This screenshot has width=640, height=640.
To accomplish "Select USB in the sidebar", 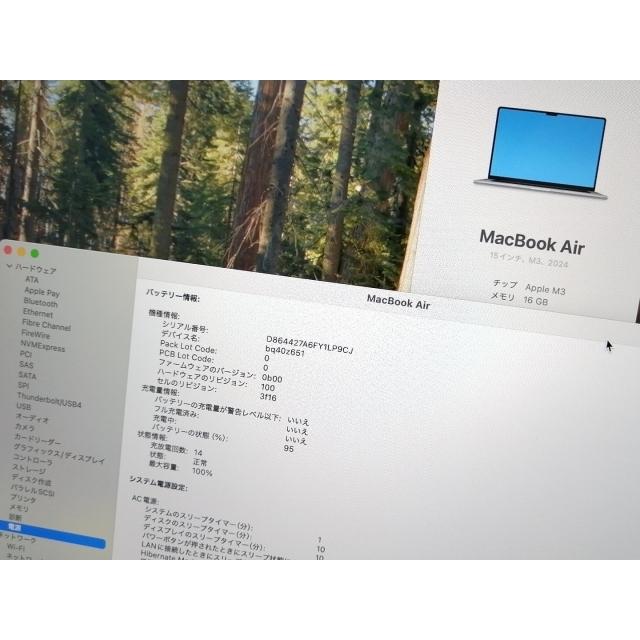I will (24, 406).
